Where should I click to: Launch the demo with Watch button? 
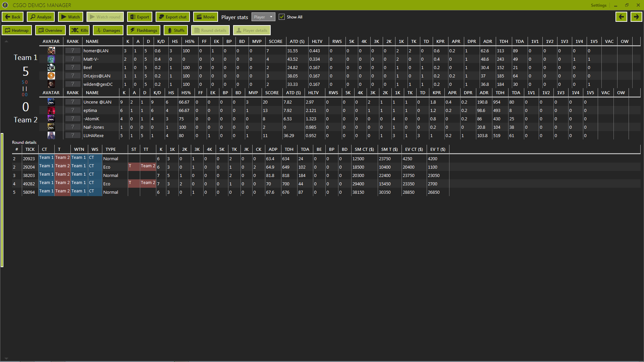(x=71, y=17)
